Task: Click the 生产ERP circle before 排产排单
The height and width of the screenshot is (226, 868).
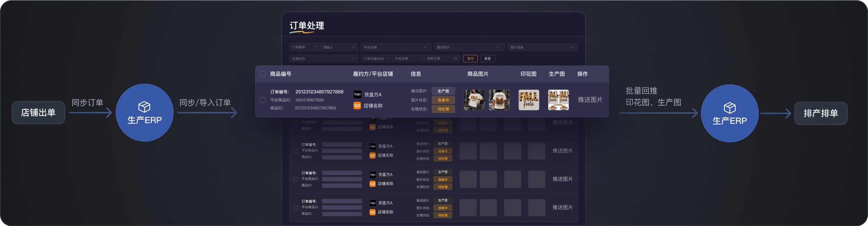Action: (x=730, y=113)
